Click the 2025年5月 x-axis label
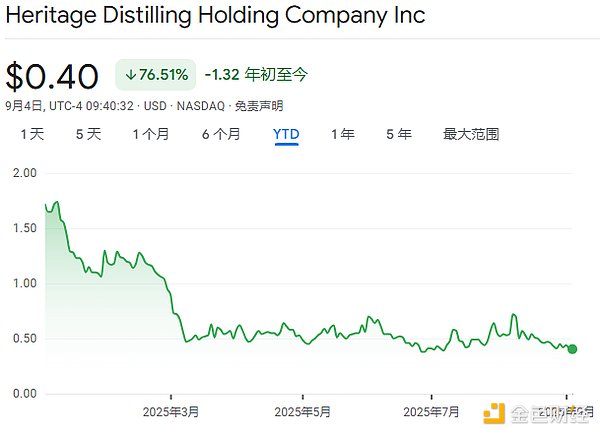 click(x=303, y=411)
